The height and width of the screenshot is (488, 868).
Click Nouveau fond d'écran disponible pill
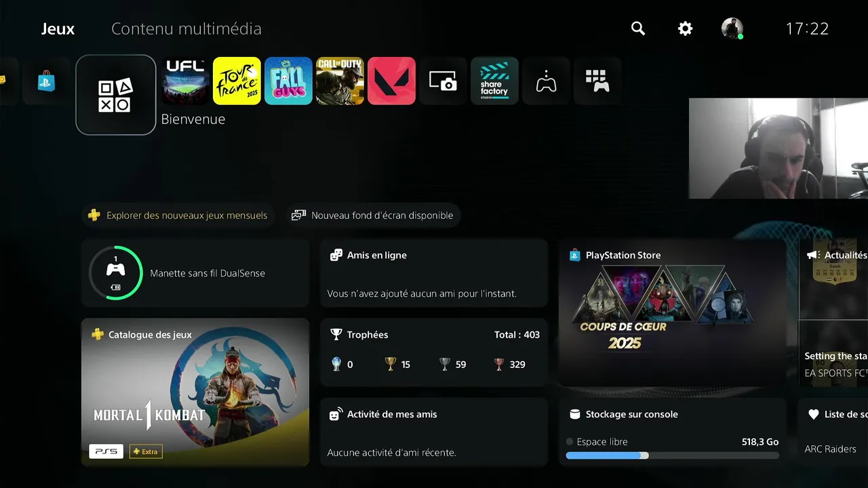pos(373,216)
